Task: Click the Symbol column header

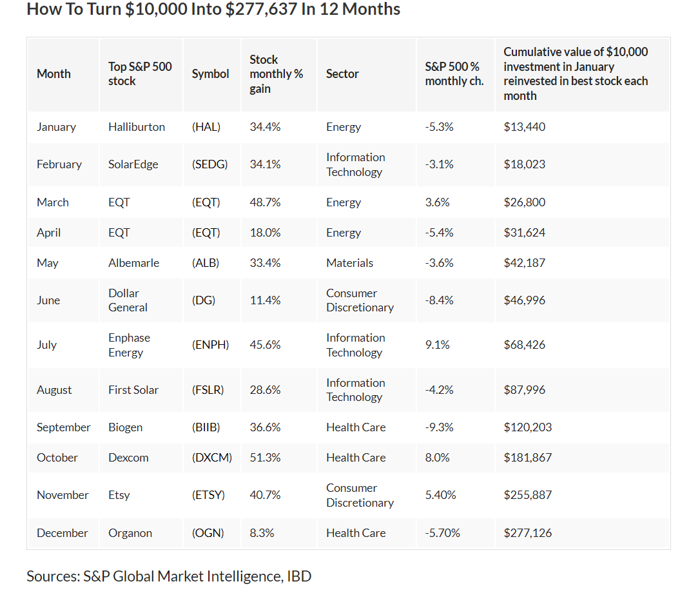Action: click(x=210, y=74)
